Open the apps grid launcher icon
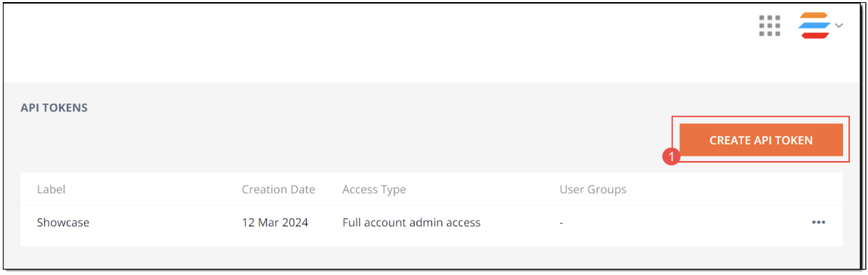 click(x=769, y=26)
